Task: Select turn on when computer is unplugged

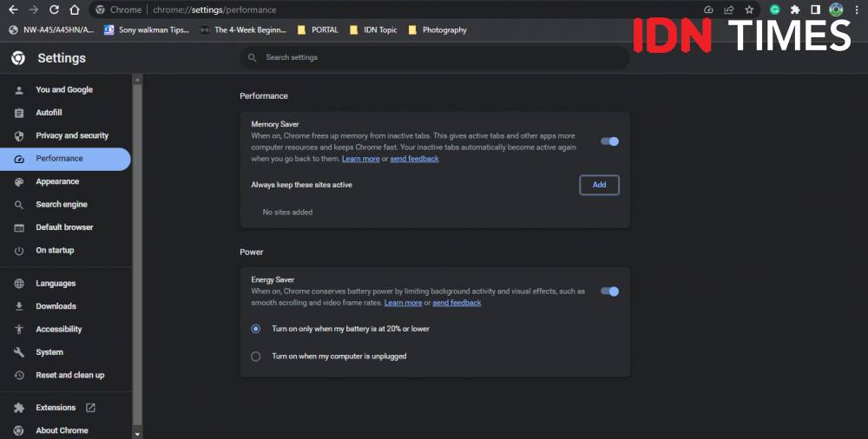Action: 256,357
